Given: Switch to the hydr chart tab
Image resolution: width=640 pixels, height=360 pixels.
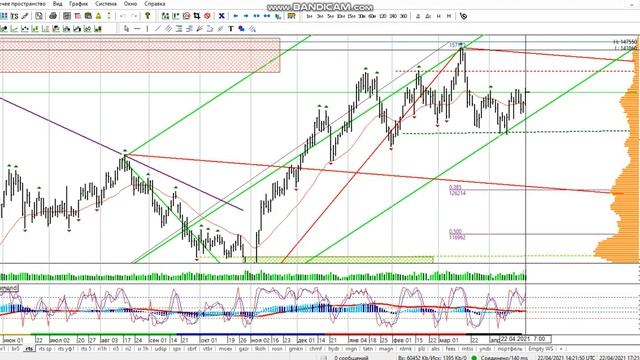Looking at the screenshot, I should tap(333, 349).
